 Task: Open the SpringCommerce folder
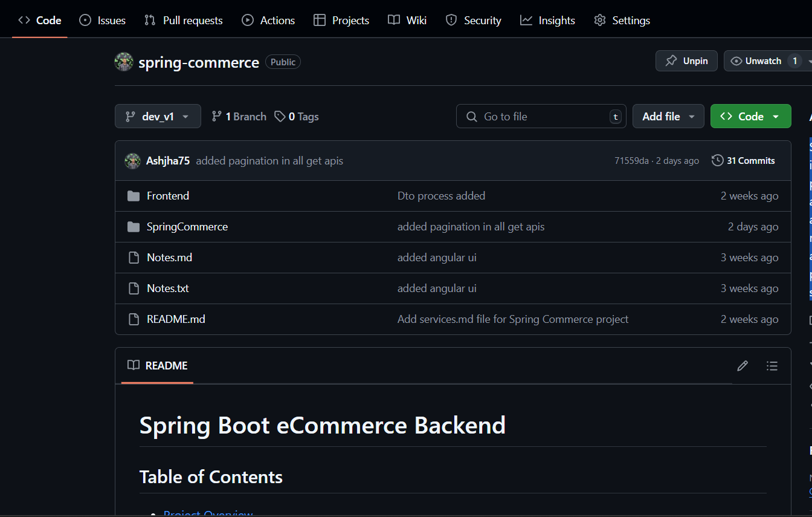(187, 227)
